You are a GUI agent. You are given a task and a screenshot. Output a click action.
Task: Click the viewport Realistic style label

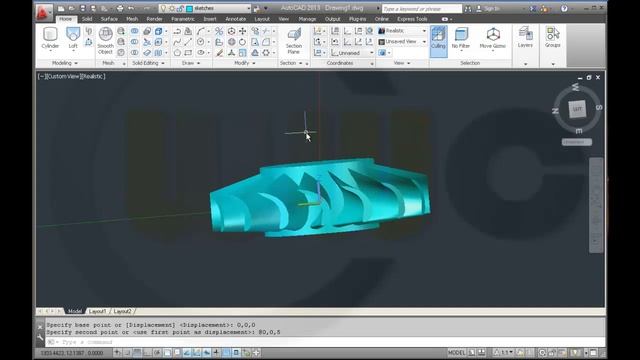pyautogui.click(x=93, y=76)
